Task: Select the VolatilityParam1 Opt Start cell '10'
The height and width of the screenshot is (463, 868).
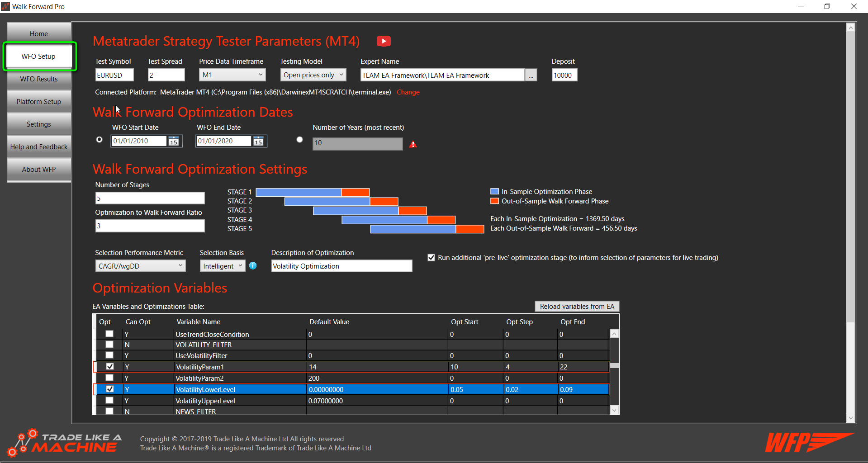Action: coord(475,367)
